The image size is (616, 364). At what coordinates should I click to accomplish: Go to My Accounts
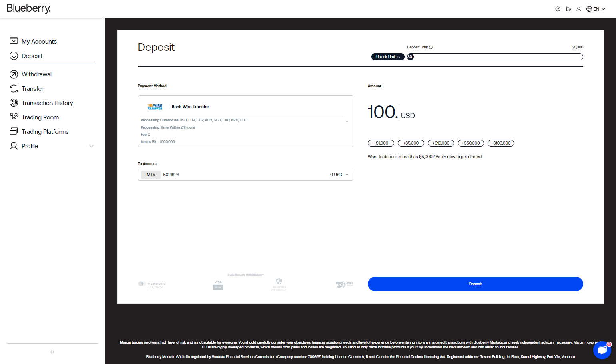(39, 42)
